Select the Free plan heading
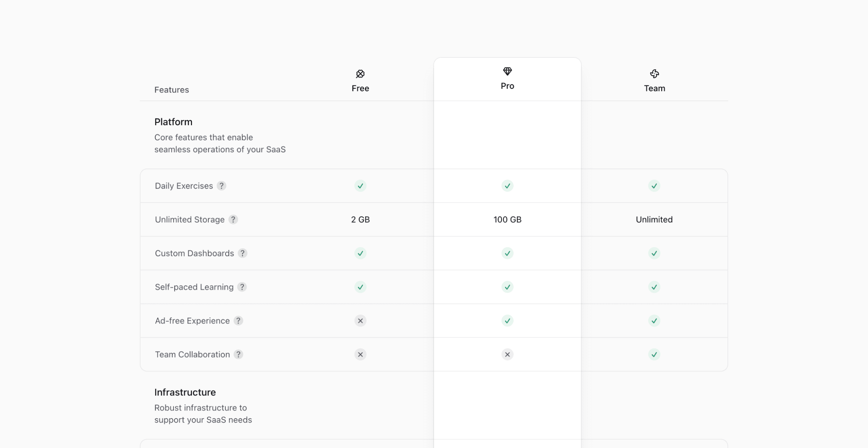868x448 pixels. [x=360, y=88]
